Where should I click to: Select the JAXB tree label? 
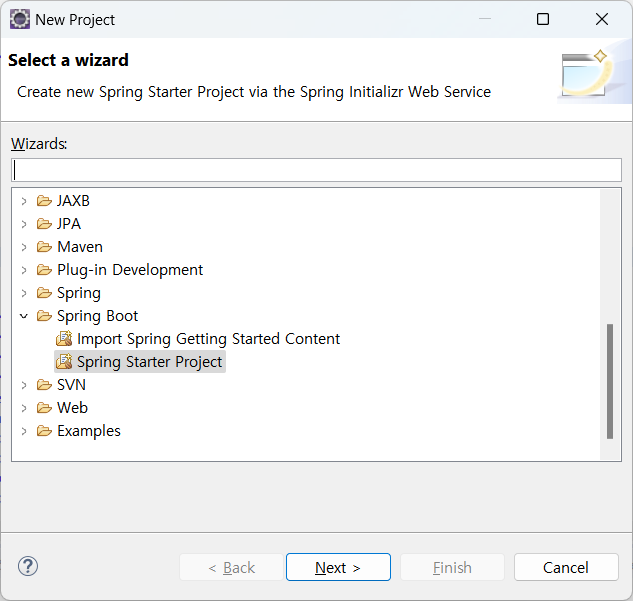tap(73, 201)
